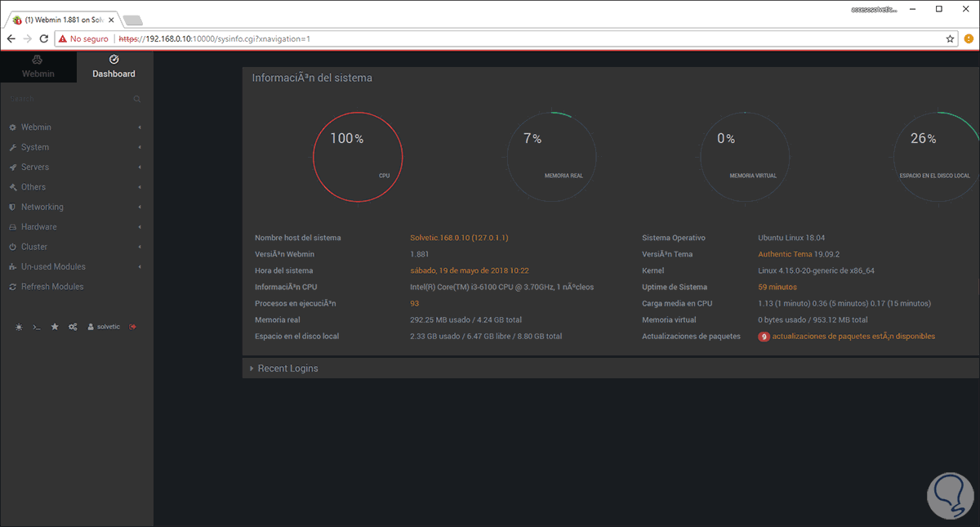Open the Authentic Tema link
Image resolution: width=980 pixels, height=527 pixels.
tap(786, 254)
